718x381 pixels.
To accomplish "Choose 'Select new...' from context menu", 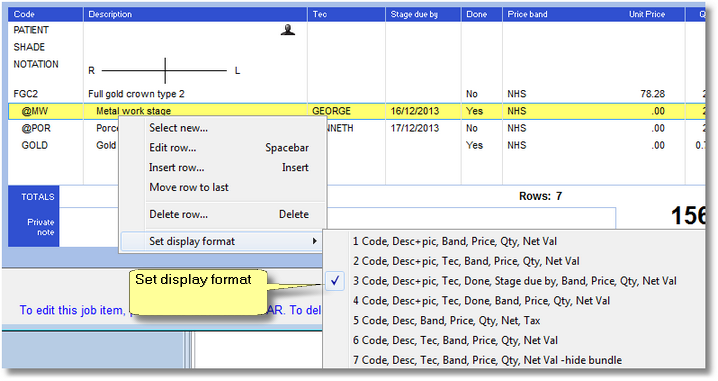I will tap(179, 128).
